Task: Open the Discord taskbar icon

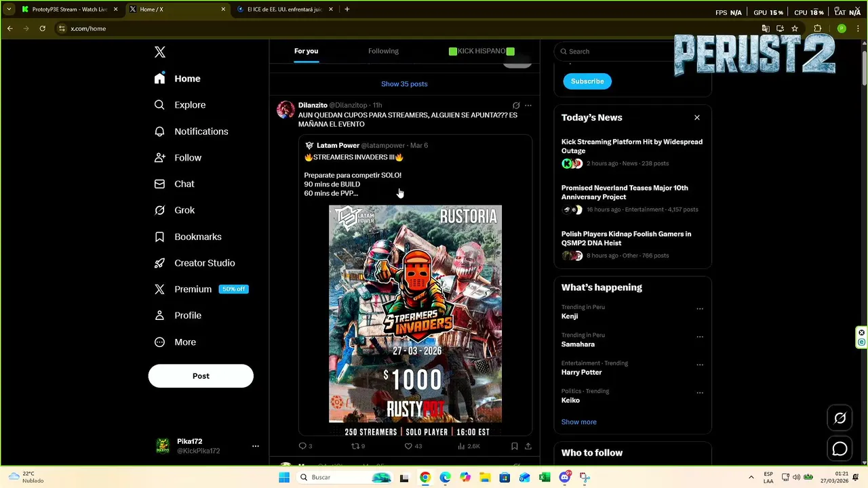Action: 564,478
